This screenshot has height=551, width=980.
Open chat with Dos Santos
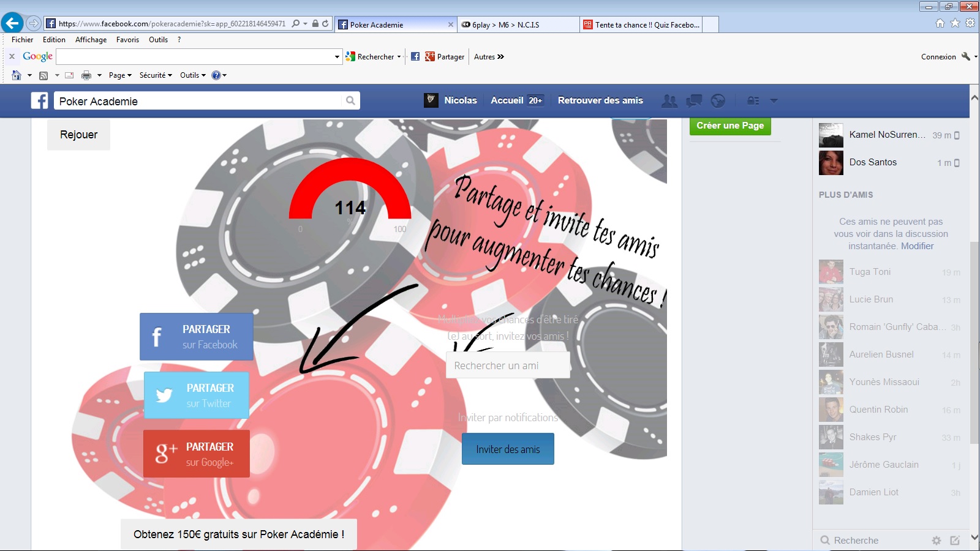(x=891, y=163)
